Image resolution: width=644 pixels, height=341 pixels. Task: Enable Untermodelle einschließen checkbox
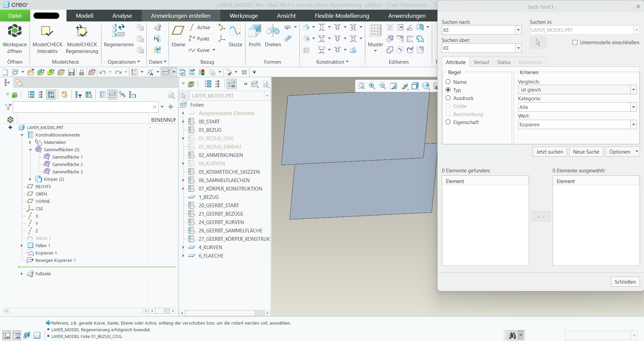pos(575,43)
